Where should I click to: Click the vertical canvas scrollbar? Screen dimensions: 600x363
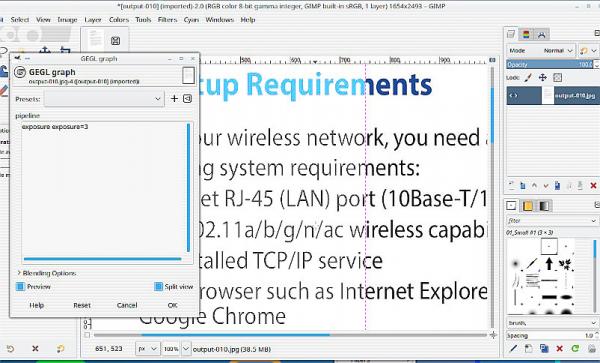click(492, 196)
